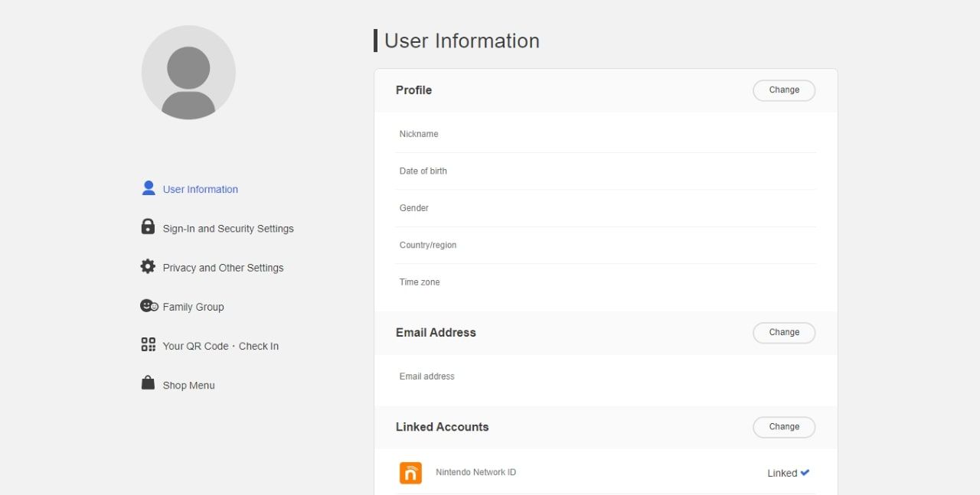Click the User Information person icon

pyautogui.click(x=149, y=188)
